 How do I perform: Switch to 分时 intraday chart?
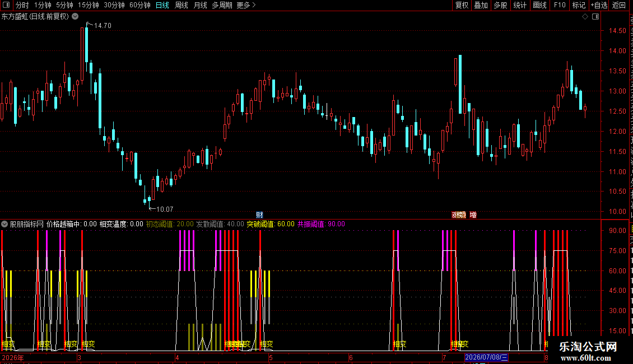pyautogui.click(x=22, y=5)
